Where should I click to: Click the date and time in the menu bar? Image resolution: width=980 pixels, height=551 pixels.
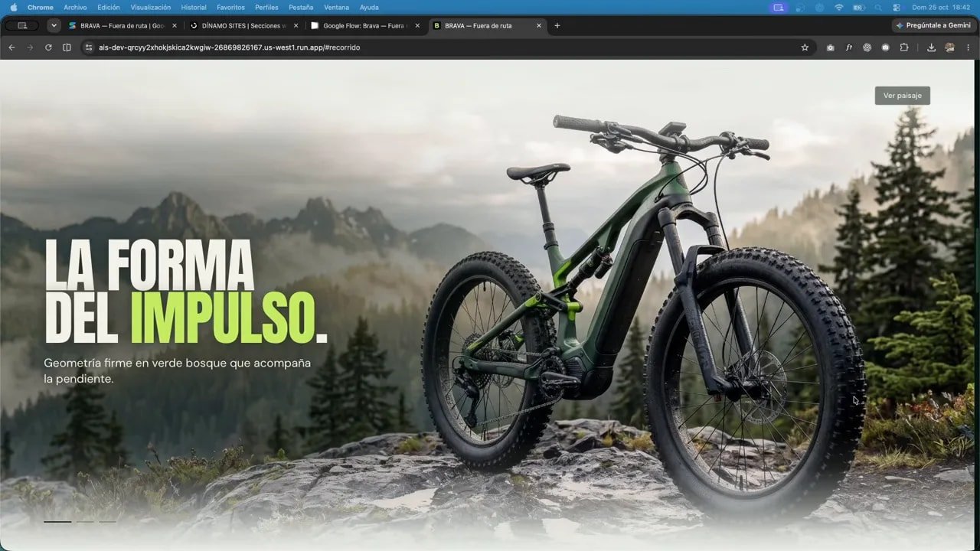pyautogui.click(x=941, y=7)
